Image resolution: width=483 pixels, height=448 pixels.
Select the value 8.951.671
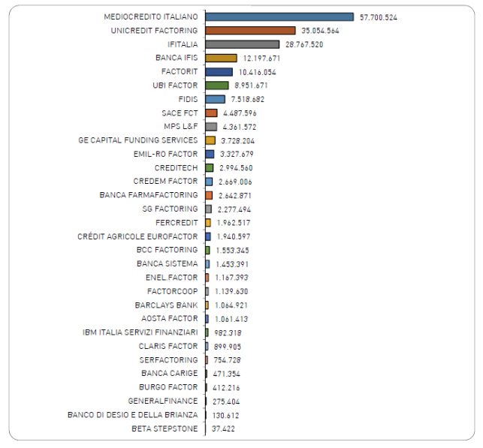pos(252,86)
